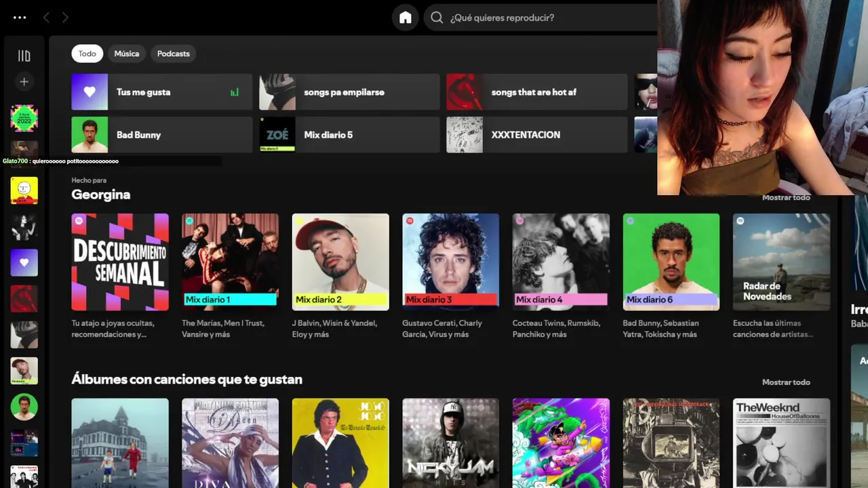Open the yellow cover album with suited man

(340, 443)
